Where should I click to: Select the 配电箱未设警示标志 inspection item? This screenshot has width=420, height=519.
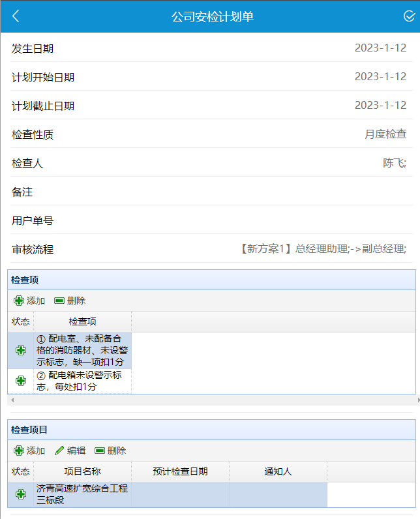click(82, 381)
